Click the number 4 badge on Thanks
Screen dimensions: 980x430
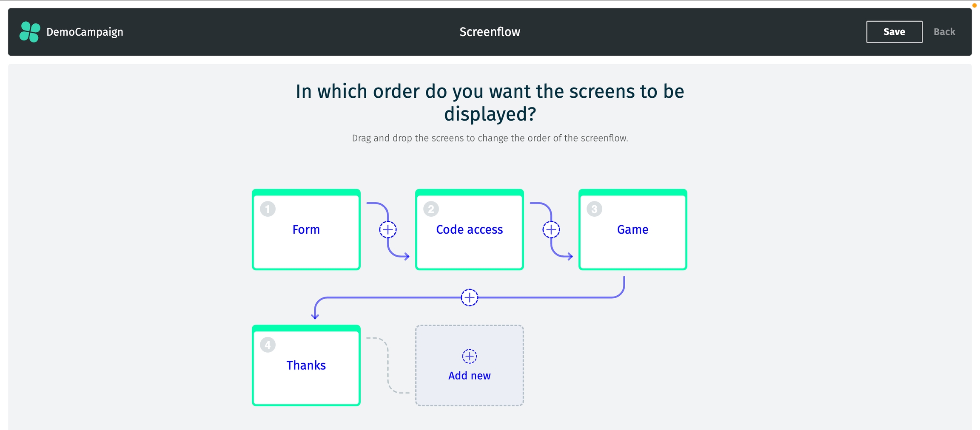point(268,345)
